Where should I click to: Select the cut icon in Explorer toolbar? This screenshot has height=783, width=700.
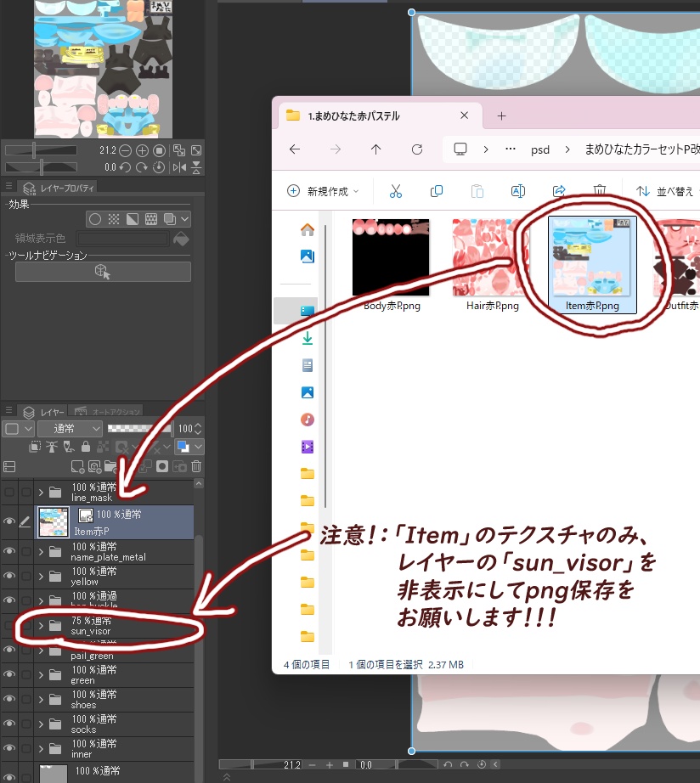(395, 191)
